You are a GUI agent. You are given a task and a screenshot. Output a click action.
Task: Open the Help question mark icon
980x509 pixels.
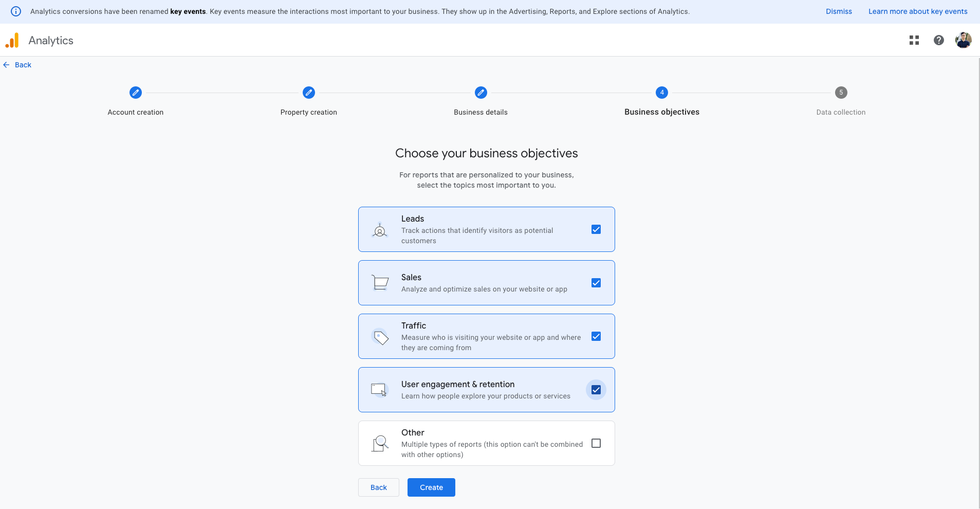click(x=938, y=40)
